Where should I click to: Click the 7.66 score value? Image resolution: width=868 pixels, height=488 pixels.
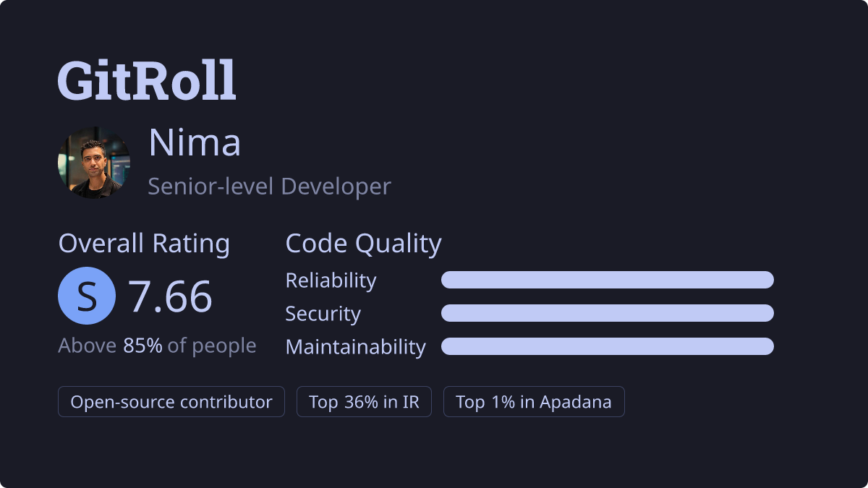(170, 296)
